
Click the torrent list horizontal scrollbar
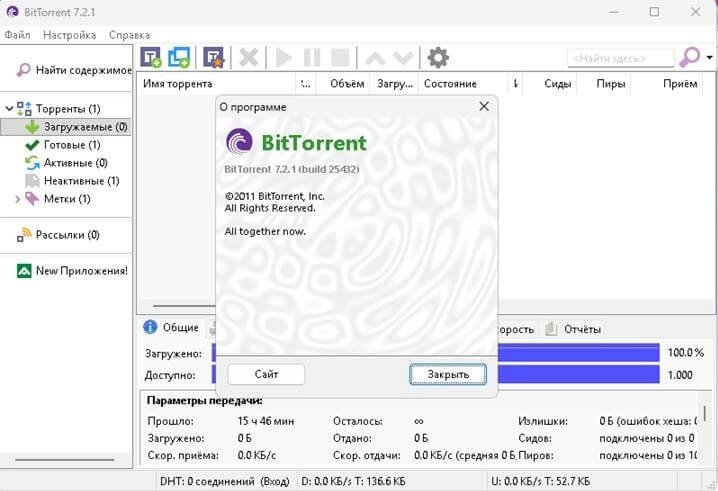[184, 306]
